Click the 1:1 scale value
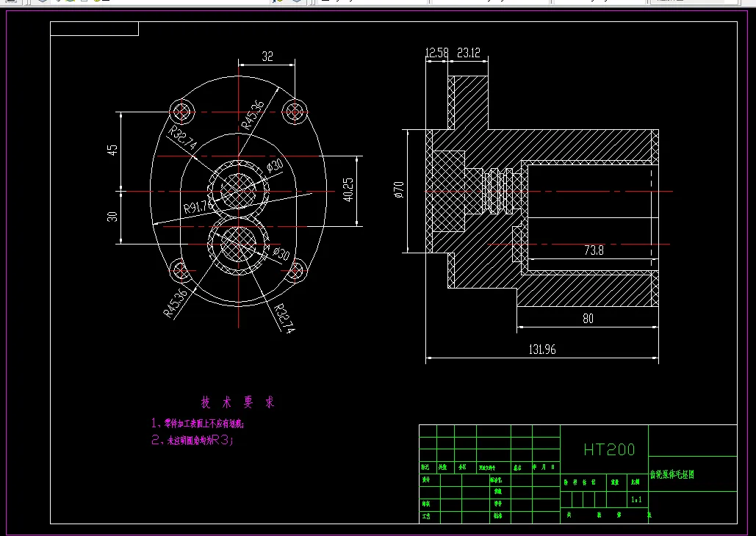 pyautogui.click(x=636, y=500)
